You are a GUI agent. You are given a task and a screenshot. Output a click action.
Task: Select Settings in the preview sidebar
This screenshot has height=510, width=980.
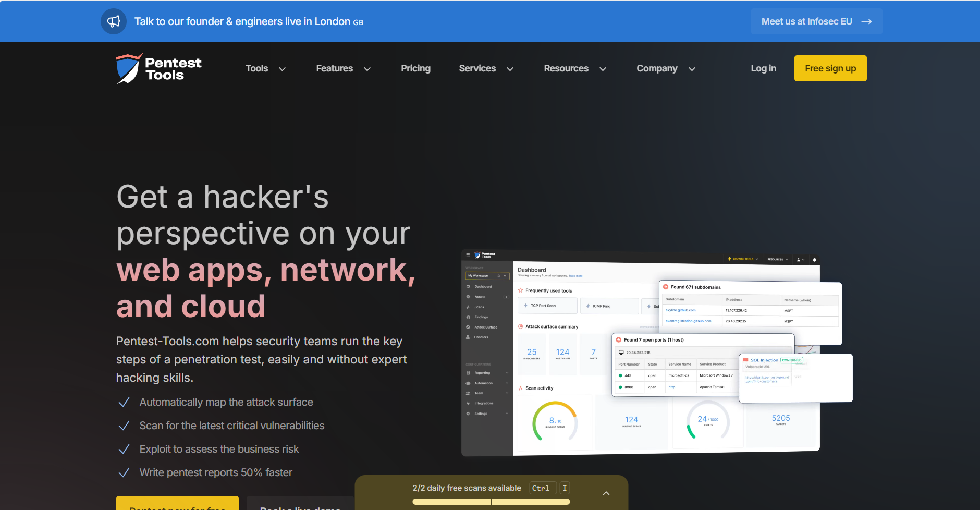pyautogui.click(x=487, y=414)
